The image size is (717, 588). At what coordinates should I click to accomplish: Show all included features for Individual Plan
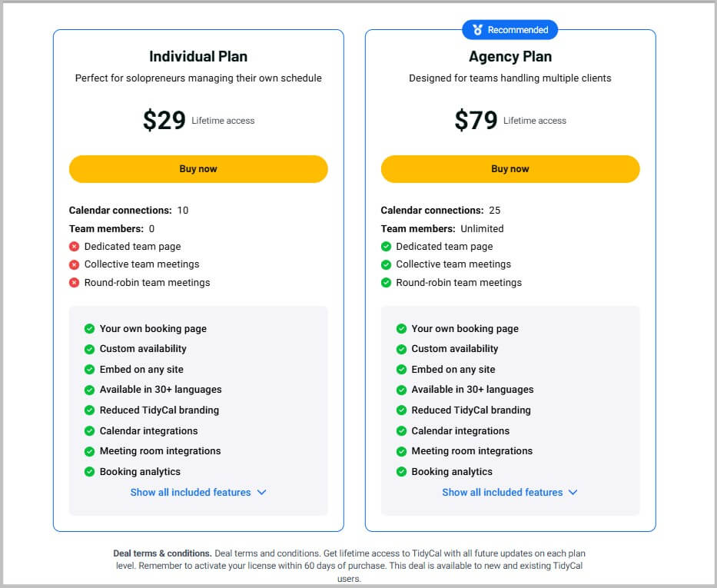coord(191,493)
